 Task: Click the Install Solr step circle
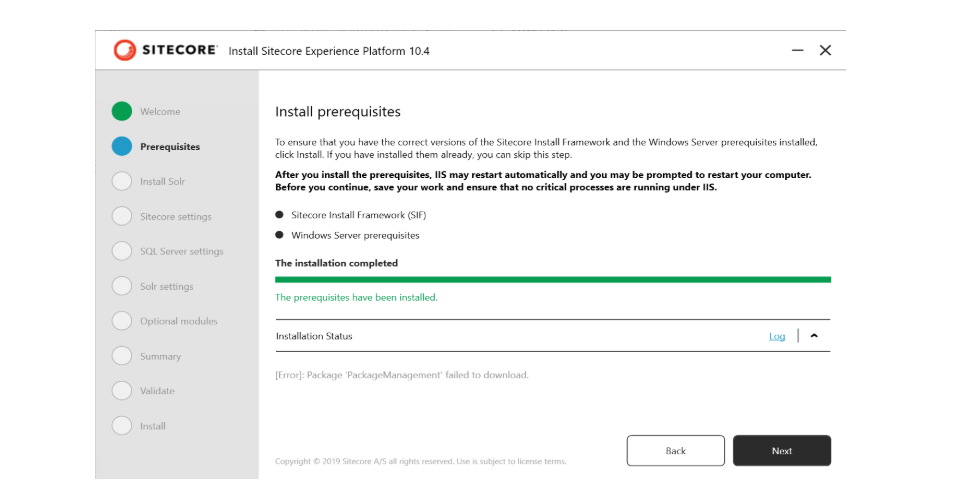point(122,181)
